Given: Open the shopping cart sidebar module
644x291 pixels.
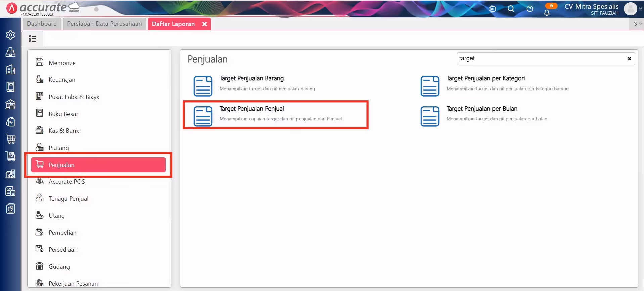Looking at the screenshot, I should pyautogui.click(x=10, y=139).
